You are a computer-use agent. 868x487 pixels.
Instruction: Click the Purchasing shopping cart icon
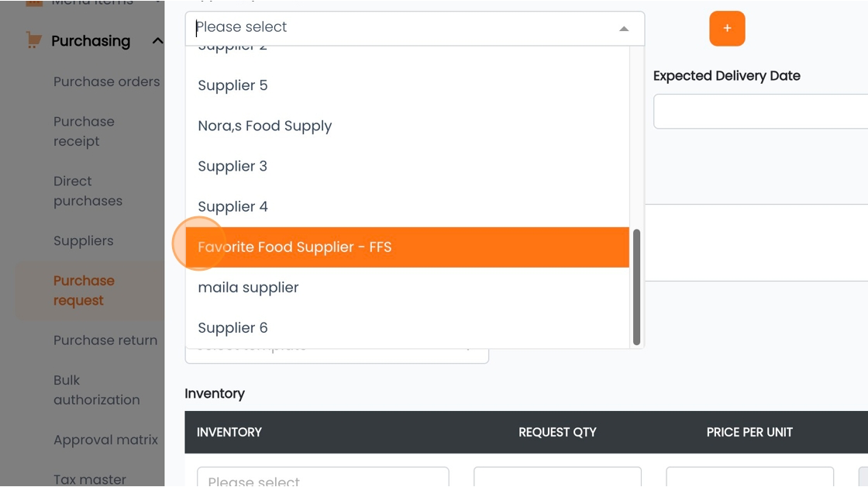pyautogui.click(x=34, y=40)
